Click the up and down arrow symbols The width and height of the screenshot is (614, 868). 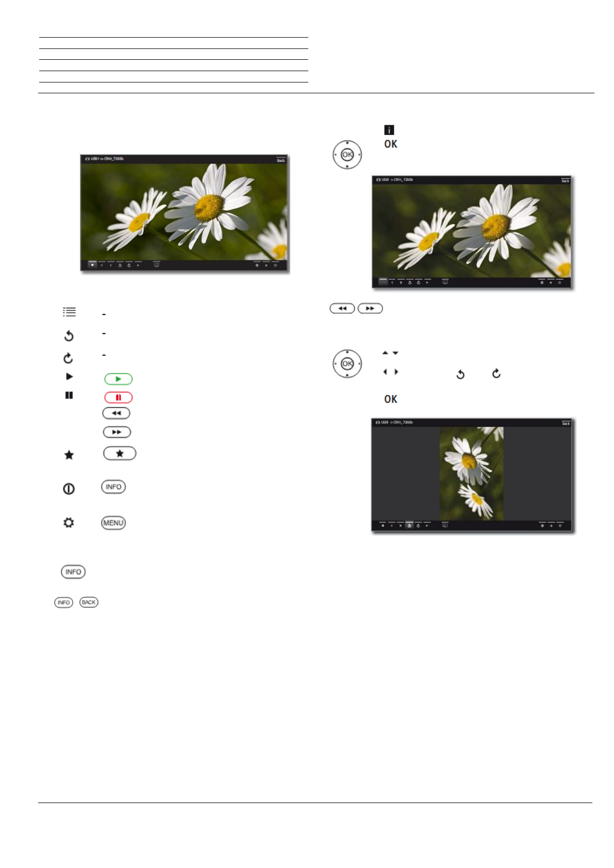[390, 353]
